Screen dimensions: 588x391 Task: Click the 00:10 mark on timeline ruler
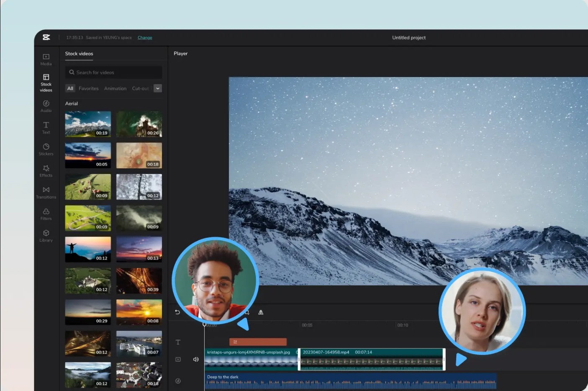pyautogui.click(x=403, y=325)
